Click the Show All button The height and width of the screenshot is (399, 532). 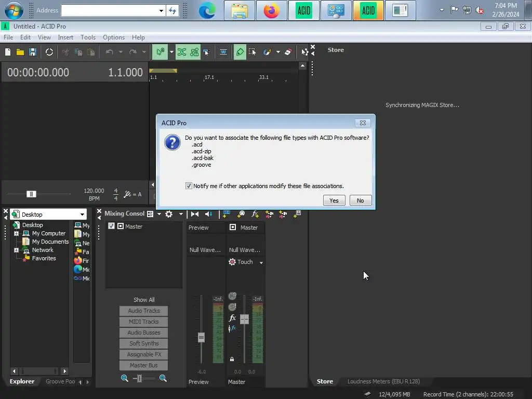pos(144,300)
